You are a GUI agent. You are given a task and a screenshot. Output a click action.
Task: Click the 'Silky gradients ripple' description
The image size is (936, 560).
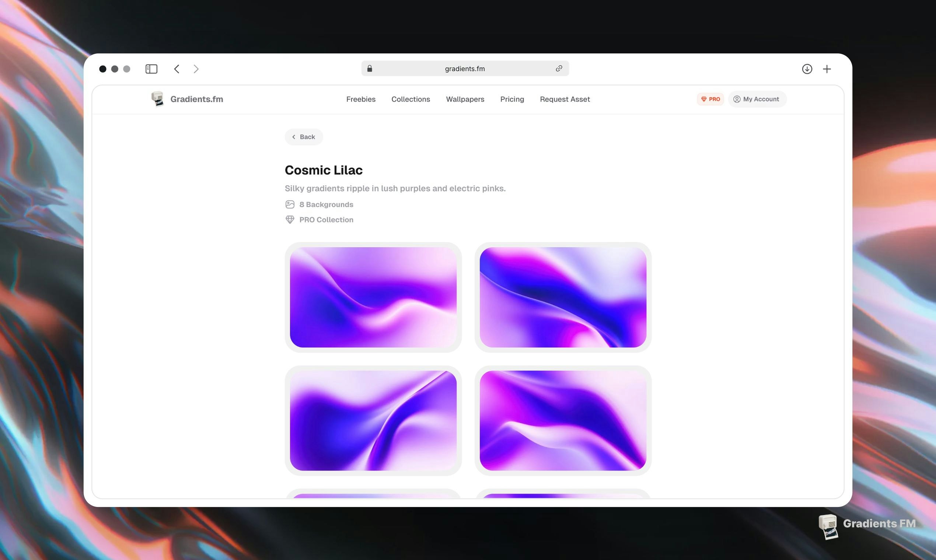pos(395,188)
